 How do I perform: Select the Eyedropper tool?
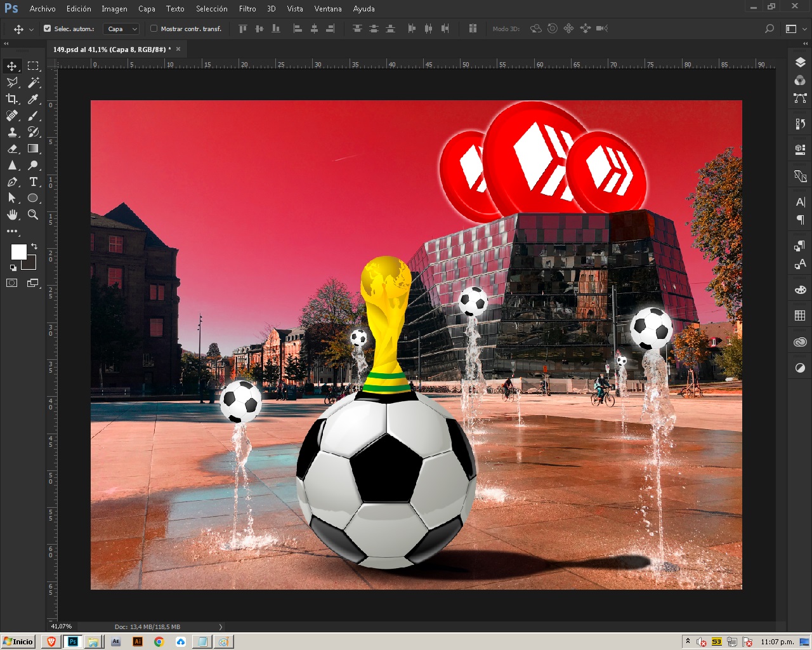(34, 99)
